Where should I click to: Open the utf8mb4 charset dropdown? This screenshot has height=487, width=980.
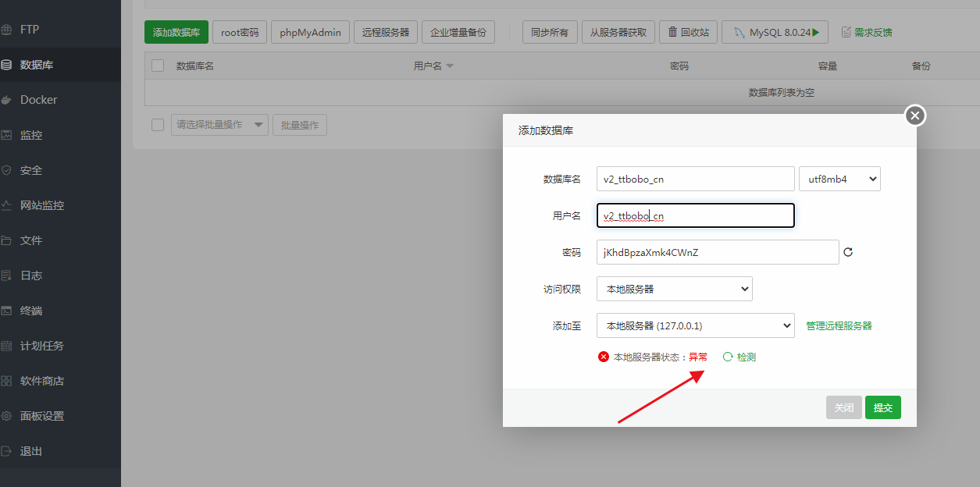point(839,179)
